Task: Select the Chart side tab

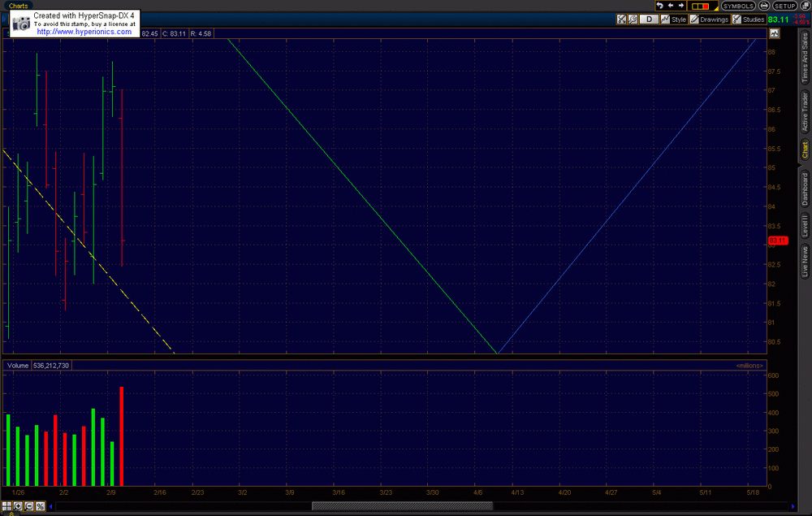Action: pos(805,150)
